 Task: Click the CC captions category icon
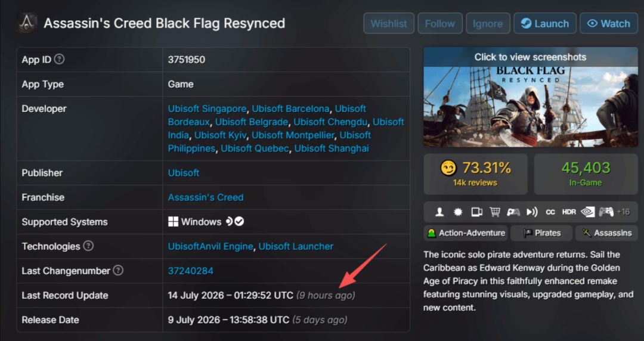(550, 212)
